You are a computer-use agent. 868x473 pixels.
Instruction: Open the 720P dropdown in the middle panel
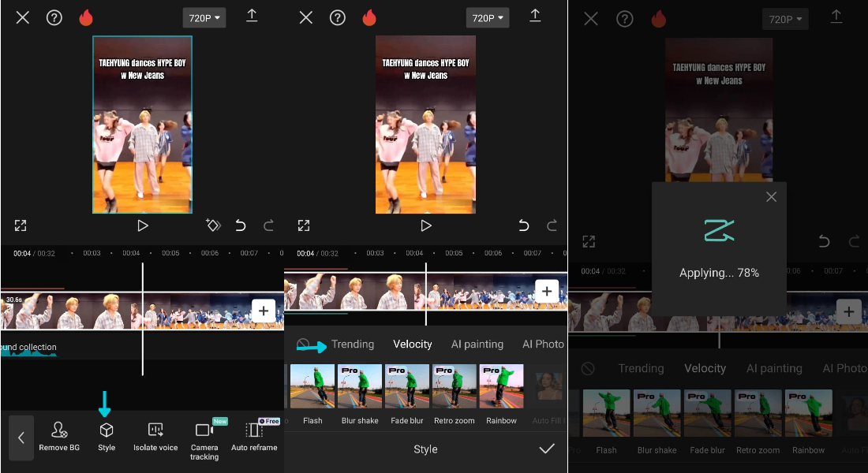coord(488,17)
